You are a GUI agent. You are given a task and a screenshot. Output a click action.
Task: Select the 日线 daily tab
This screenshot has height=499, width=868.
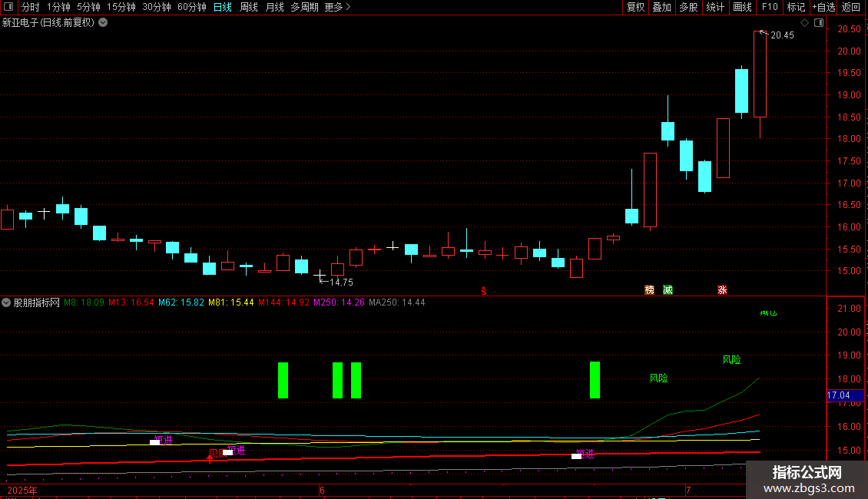coord(223,7)
